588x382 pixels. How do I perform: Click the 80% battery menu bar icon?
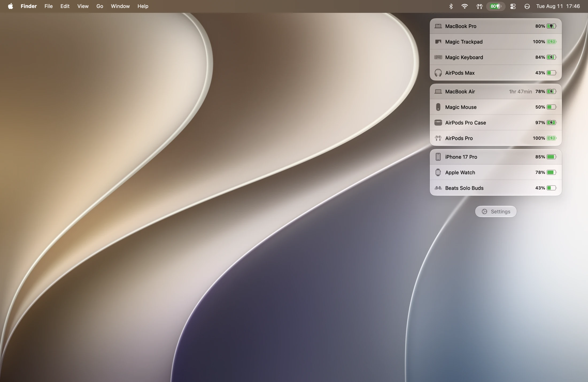496,6
